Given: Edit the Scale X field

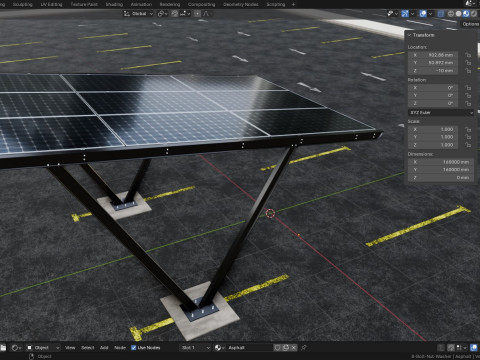Looking at the screenshot, I should (x=433, y=129).
